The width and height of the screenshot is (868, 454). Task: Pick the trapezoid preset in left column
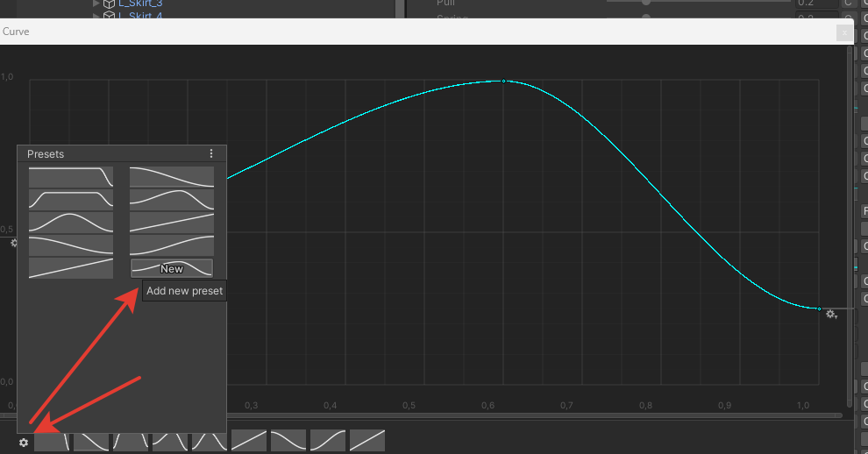point(71,200)
